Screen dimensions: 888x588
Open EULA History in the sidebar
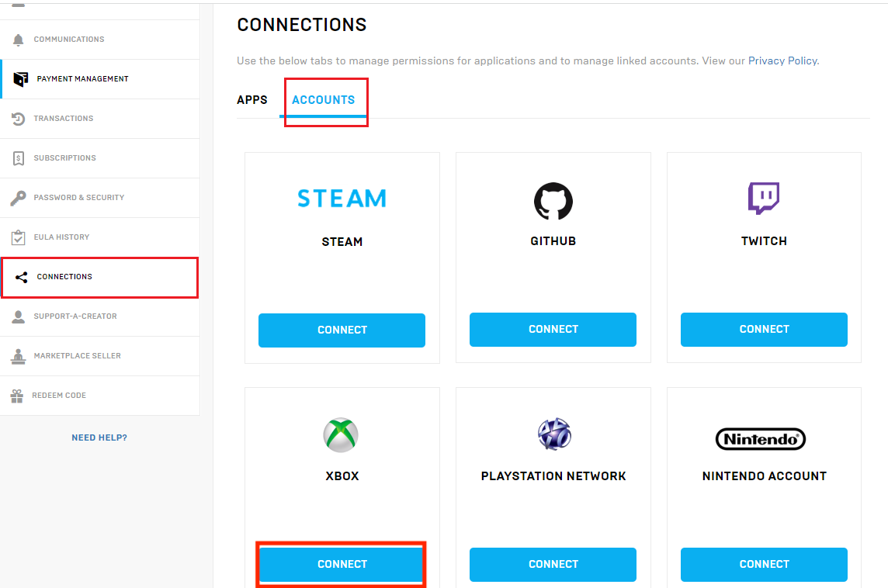coord(99,237)
